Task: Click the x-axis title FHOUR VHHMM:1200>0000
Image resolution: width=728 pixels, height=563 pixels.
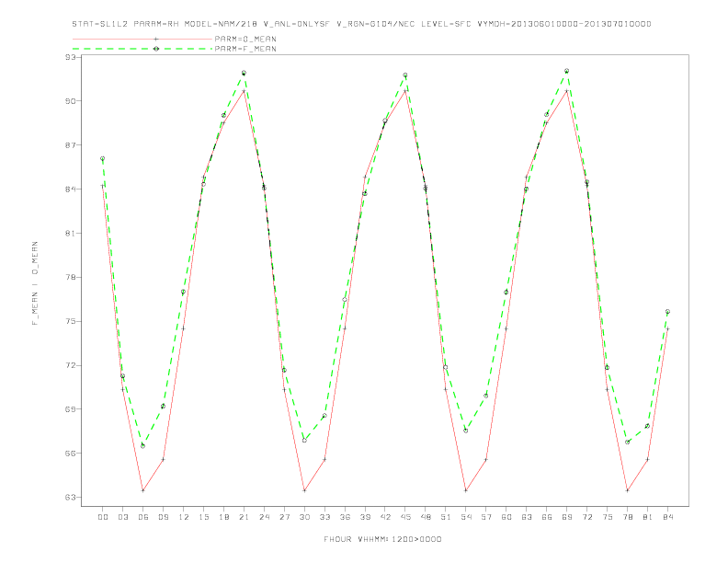Action: tap(382, 539)
